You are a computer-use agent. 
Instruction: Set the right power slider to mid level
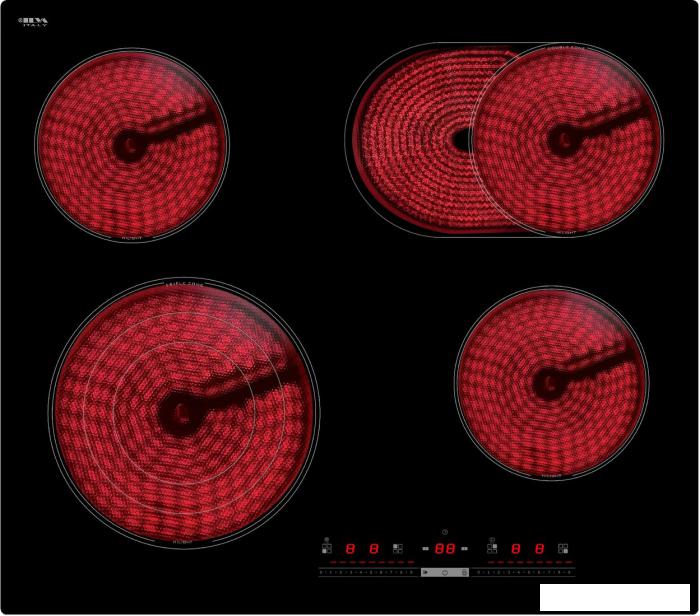[x=527, y=573]
